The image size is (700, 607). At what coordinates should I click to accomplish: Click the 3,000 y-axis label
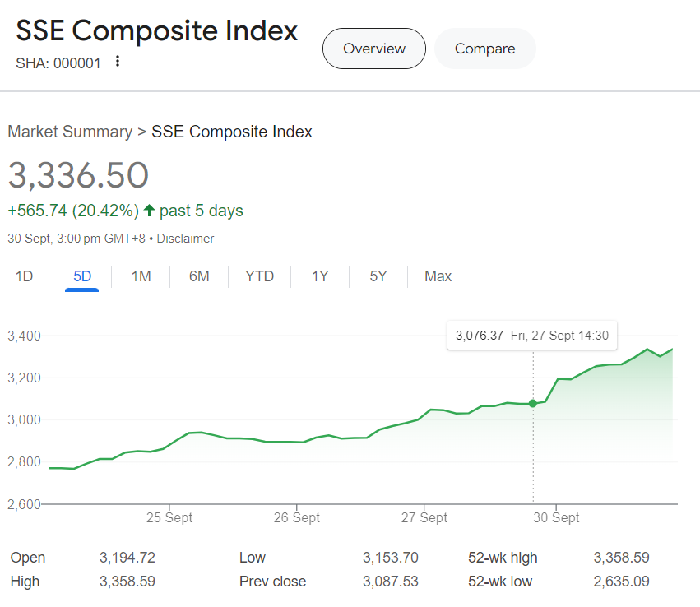coord(24,419)
